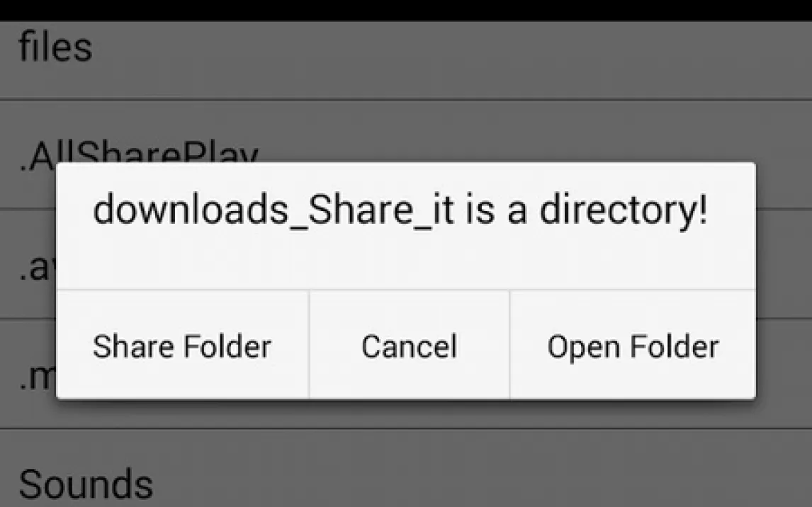
Task: Tap the dimmed row right of .AllSharePlay
Action: (x=518, y=132)
